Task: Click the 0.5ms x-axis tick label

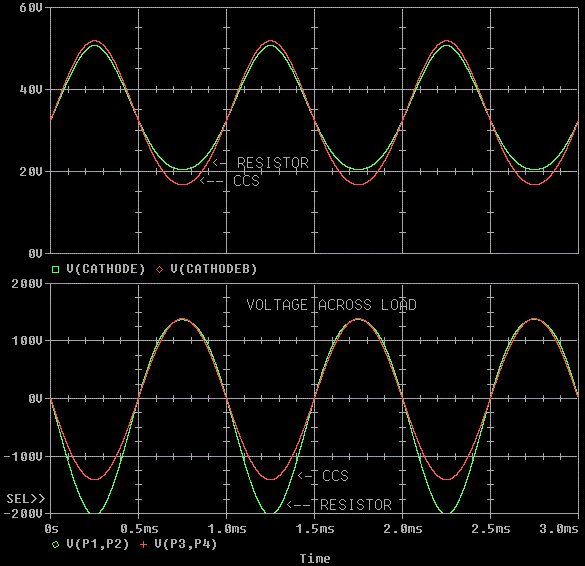Action: (139, 529)
